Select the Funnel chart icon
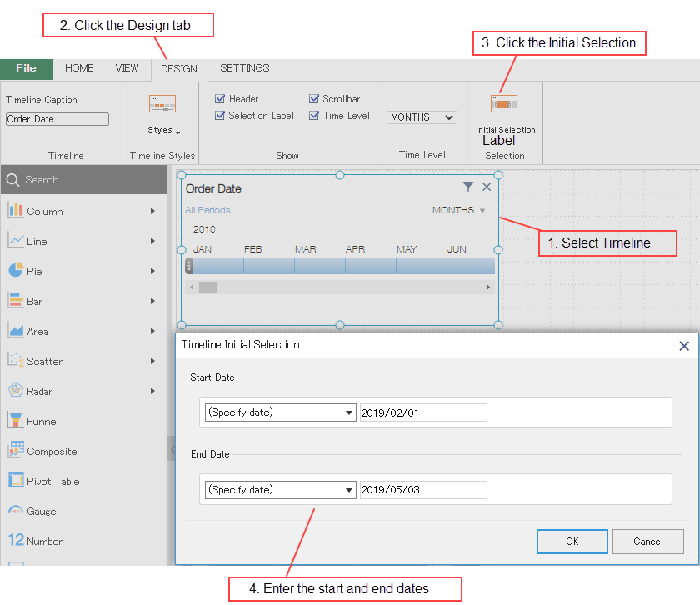 coord(16,420)
